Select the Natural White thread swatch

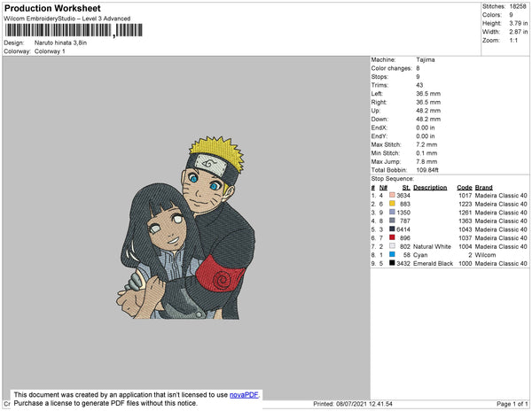click(x=392, y=246)
